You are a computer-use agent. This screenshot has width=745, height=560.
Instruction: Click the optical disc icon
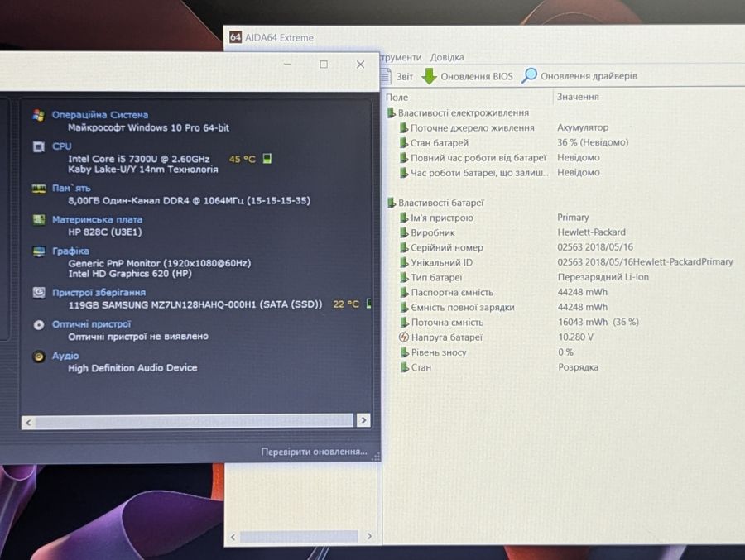(38, 325)
